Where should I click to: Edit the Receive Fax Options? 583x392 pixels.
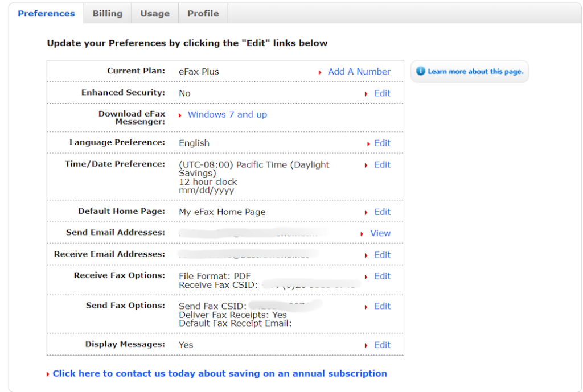click(382, 276)
